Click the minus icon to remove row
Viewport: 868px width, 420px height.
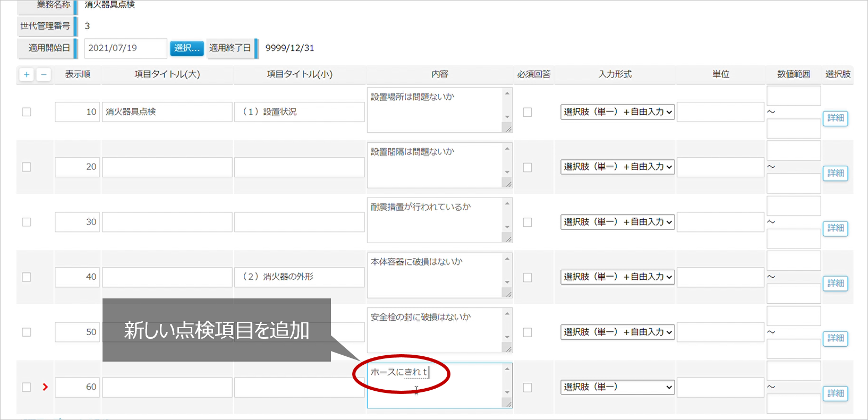(44, 75)
